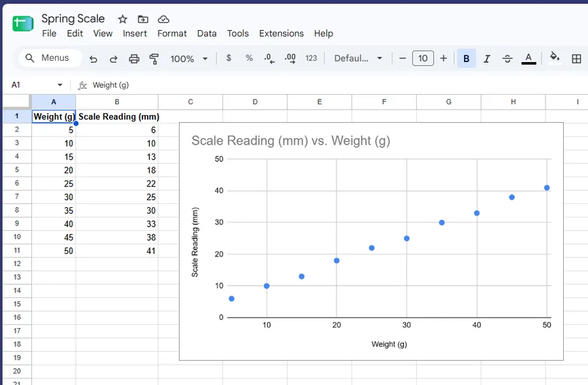
Task: Open the Borders tool
Action: pos(576,59)
